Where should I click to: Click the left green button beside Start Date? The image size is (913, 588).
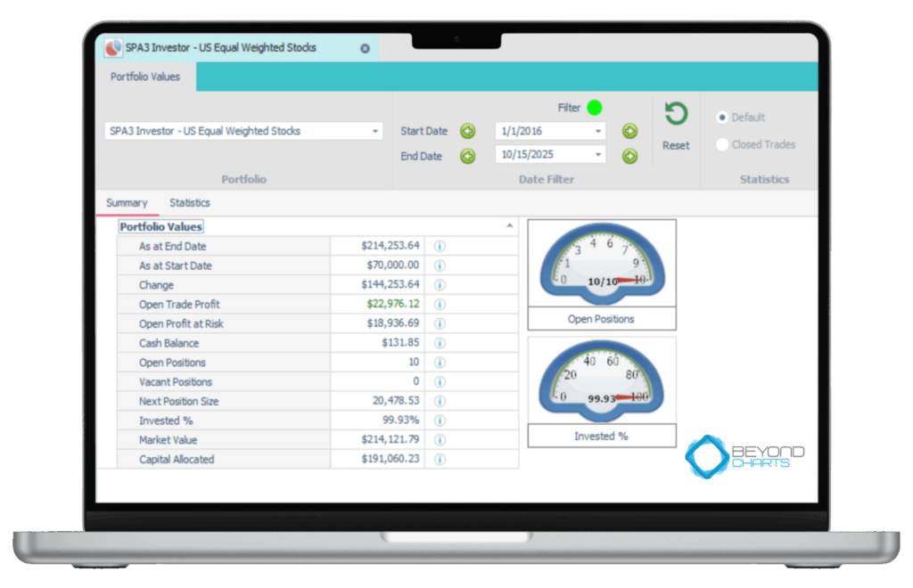(x=467, y=132)
